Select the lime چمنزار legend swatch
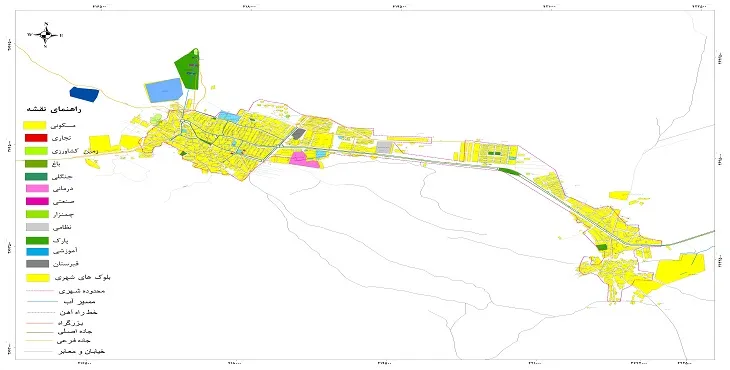The width and height of the screenshot is (730, 370). [x=36, y=214]
